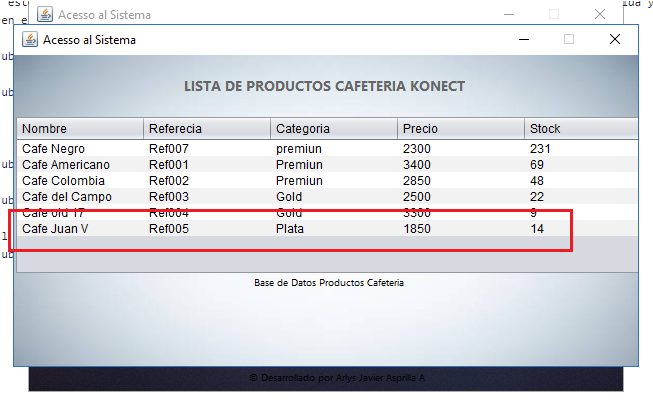Click the disabled maximize button of front window
This screenshot has height=408, width=653.
pyautogui.click(x=569, y=39)
